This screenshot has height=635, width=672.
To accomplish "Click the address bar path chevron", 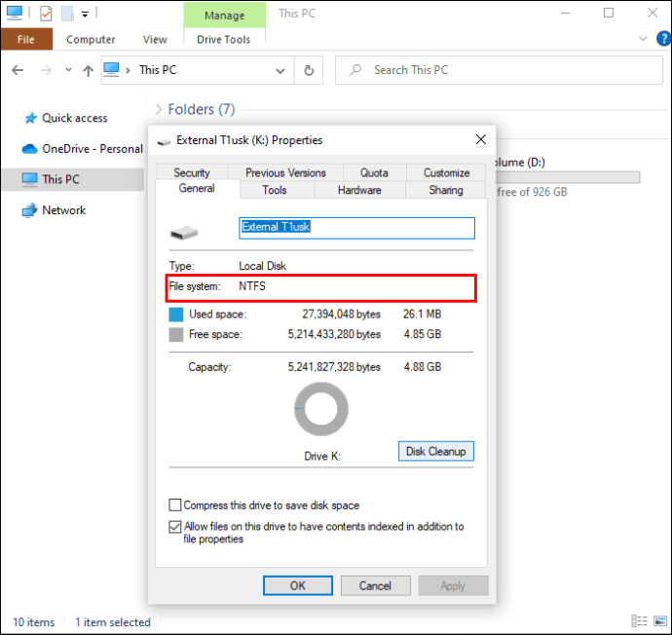I will [128, 70].
